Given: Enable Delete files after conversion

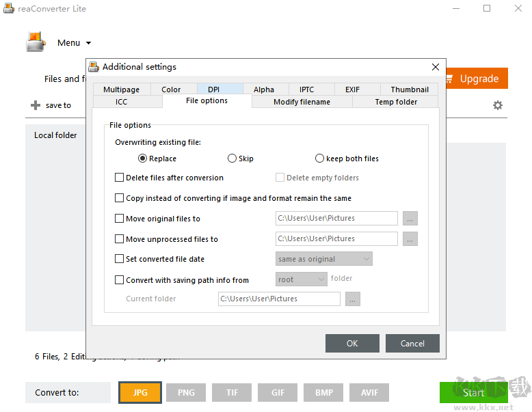Looking at the screenshot, I should tap(119, 178).
